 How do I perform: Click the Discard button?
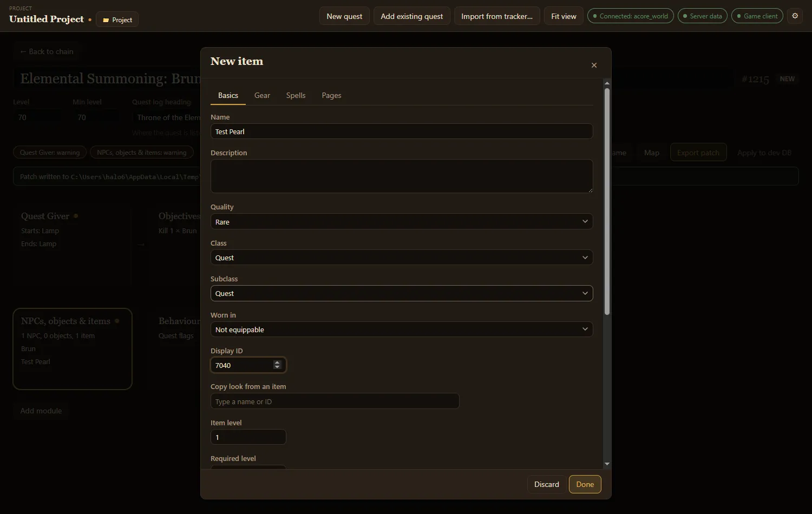[x=547, y=484]
